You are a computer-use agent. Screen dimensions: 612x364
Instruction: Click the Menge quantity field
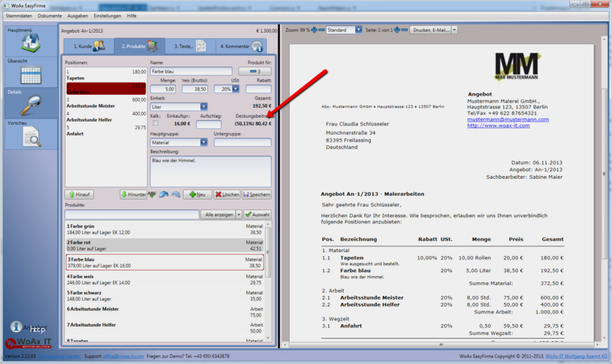click(163, 89)
